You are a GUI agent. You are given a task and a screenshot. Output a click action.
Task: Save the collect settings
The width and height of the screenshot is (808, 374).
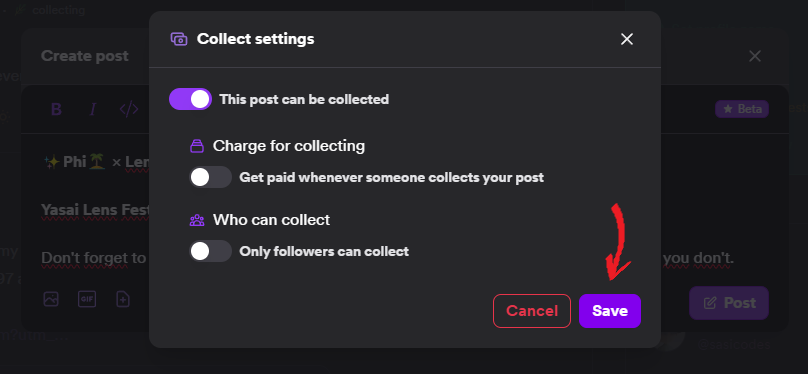click(x=610, y=311)
